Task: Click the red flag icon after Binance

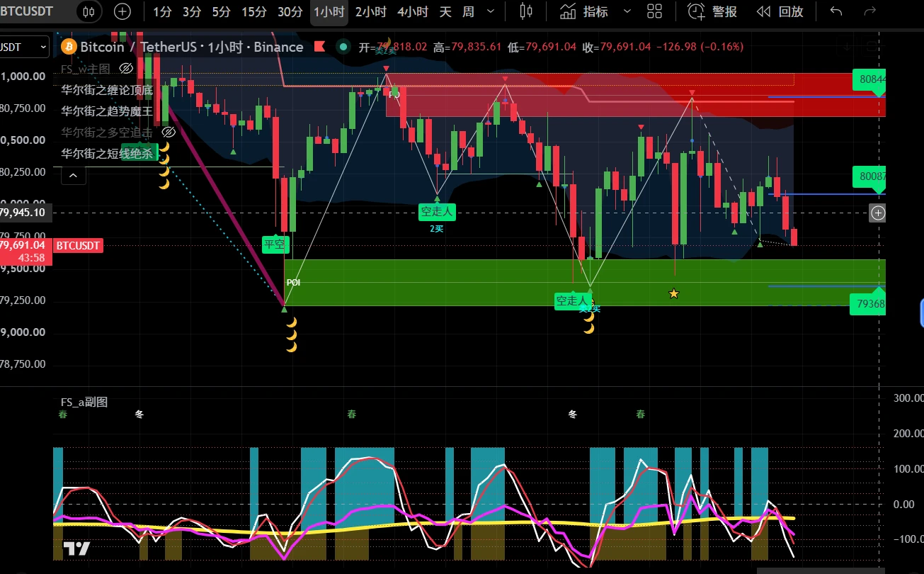Action: click(319, 47)
